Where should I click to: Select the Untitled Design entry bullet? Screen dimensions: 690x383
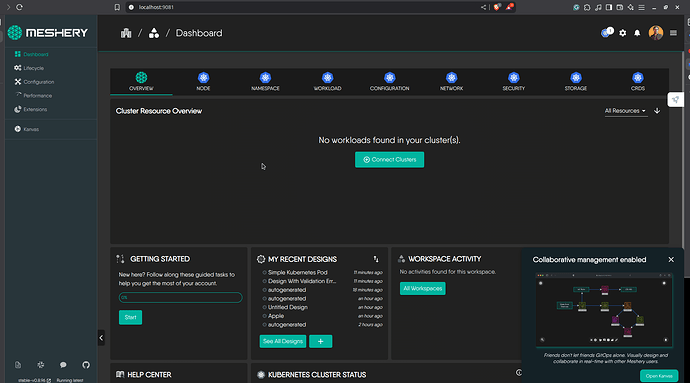[x=264, y=307]
